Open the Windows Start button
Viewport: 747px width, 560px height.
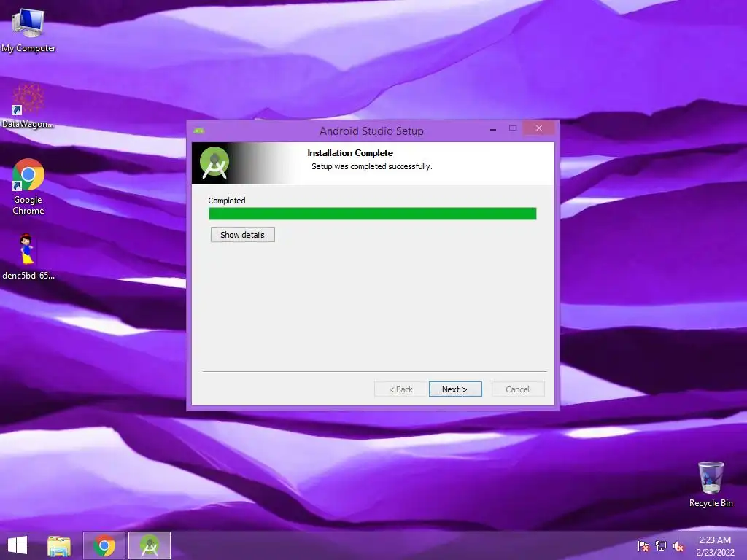(18, 545)
